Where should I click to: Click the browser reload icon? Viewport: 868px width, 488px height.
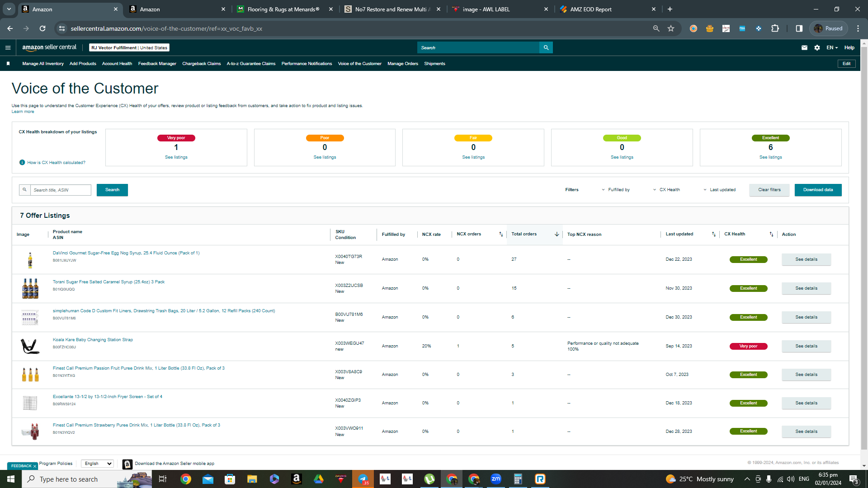tap(42, 28)
